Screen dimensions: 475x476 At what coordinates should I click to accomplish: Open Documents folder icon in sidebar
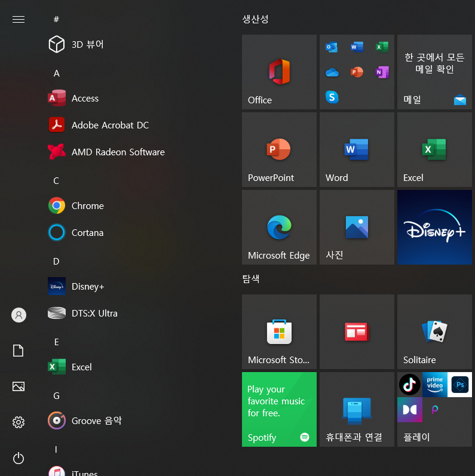[x=18, y=351]
